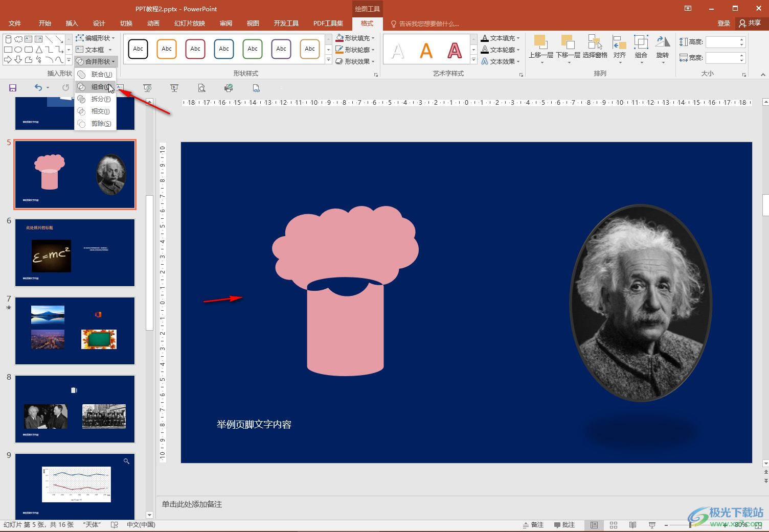Image resolution: width=769 pixels, height=532 pixels.
Task: Open the 形状轮廓 shape outline dropdown
Action: point(355,50)
